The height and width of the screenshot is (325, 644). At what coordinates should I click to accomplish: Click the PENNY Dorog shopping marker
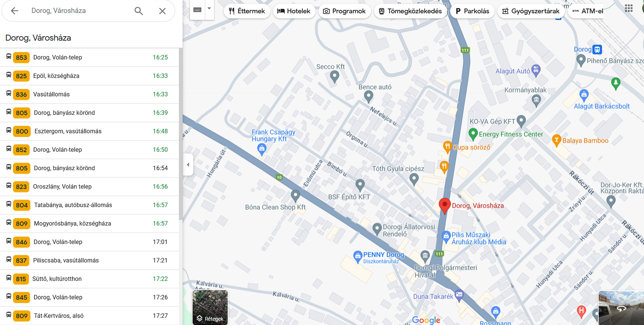(x=358, y=256)
